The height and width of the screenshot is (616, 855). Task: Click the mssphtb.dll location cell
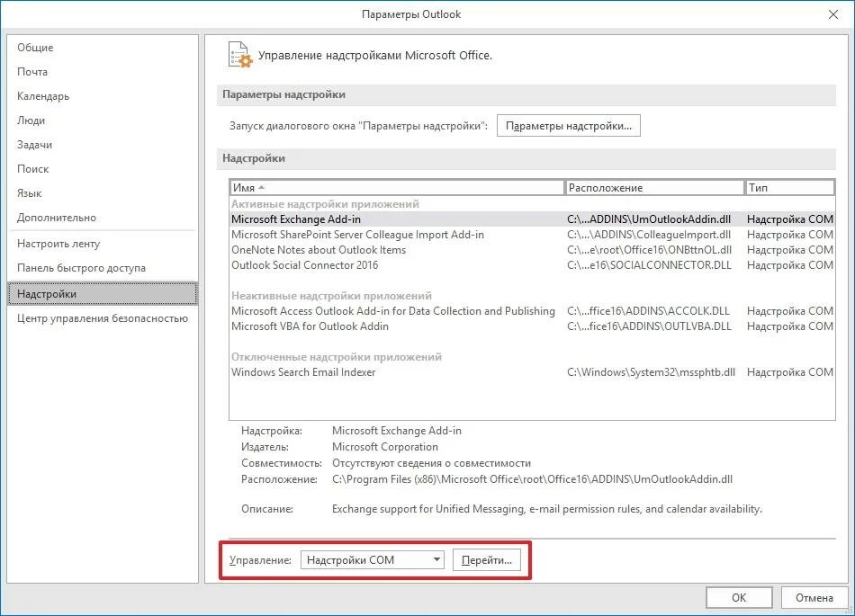point(651,372)
